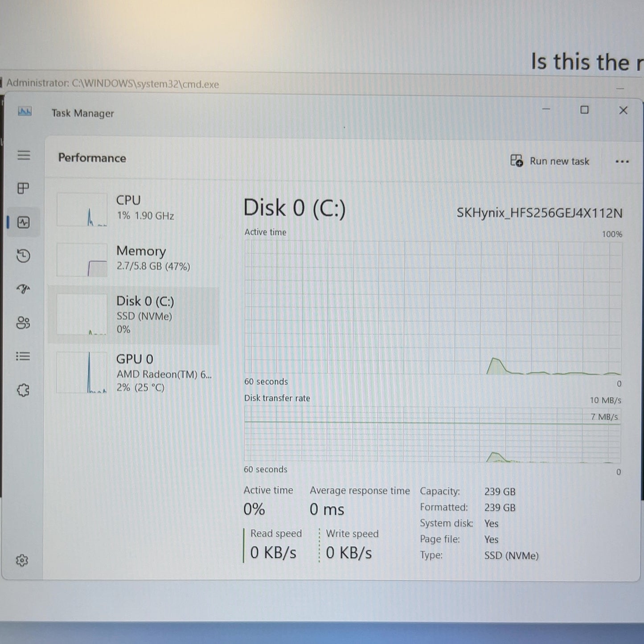This screenshot has height=644, width=644.
Task: Click the Disk 0 (C:) large heading
Action: coord(295,209)
